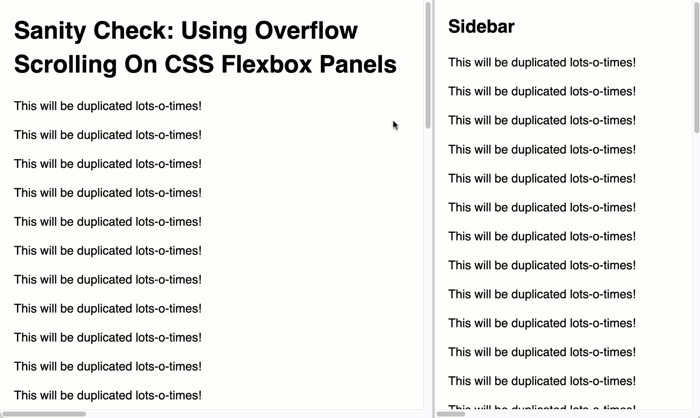Click the main panel's vertical scrollbar thumb
The height and width of the screenshot is (418, 700).
pyautogui.click(x=428, y=65)
